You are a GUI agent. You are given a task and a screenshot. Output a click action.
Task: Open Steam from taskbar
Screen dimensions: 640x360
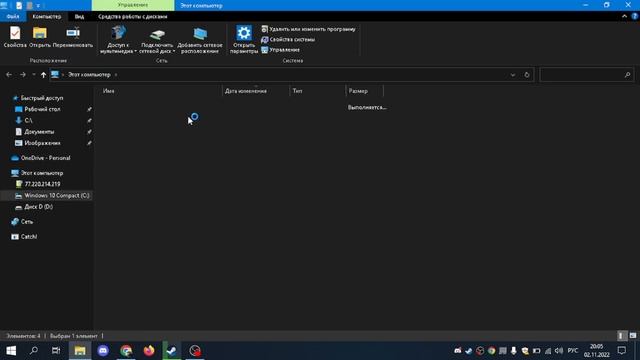click(172, 351)
